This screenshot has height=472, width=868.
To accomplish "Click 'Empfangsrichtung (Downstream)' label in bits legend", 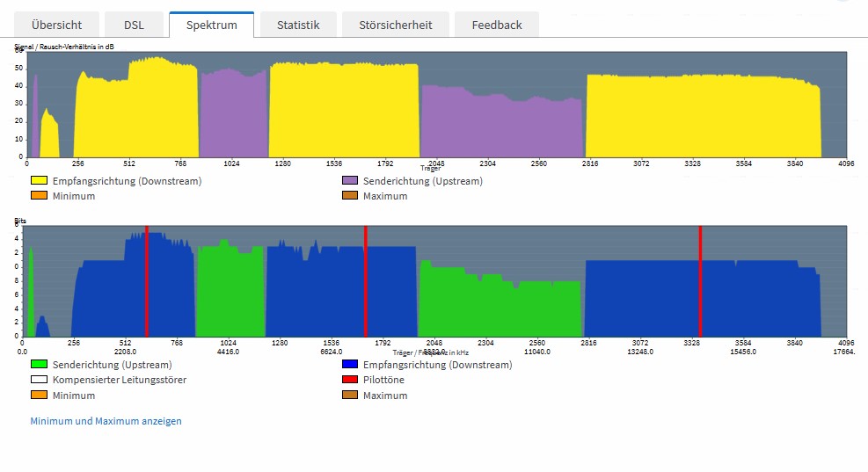I will click(x=438, y=365).
